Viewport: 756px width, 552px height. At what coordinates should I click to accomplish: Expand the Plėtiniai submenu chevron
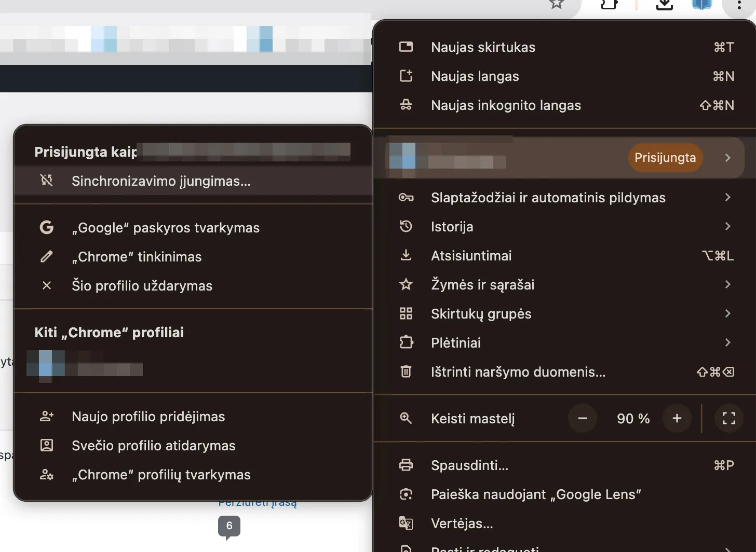click(727, 343)
